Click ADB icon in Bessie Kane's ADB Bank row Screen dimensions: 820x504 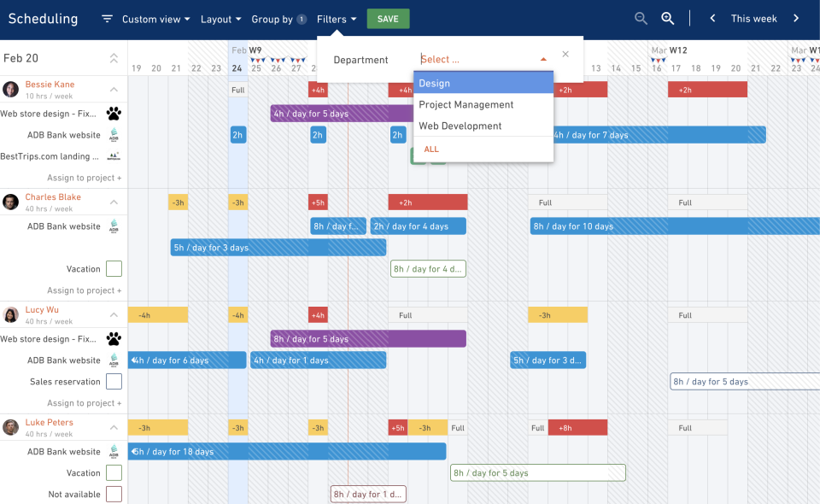pos(114,135)
